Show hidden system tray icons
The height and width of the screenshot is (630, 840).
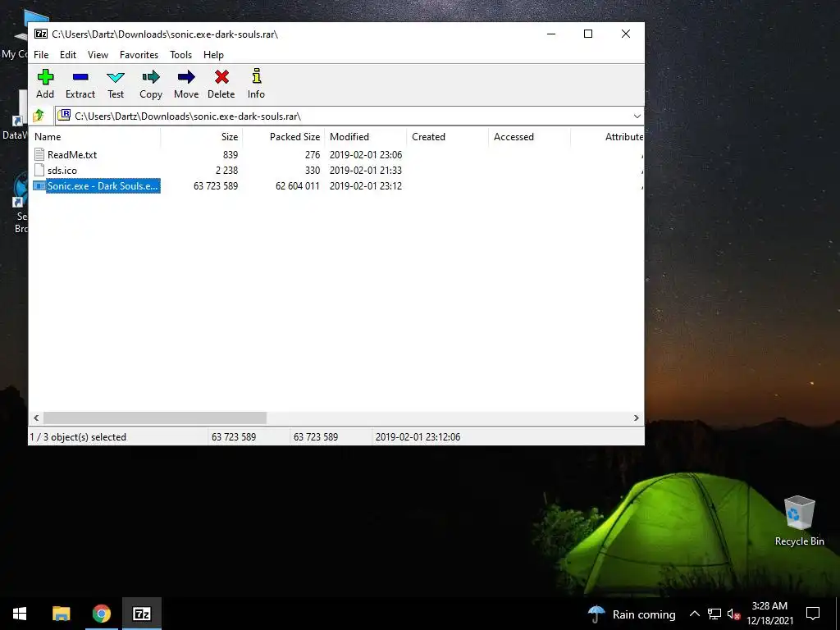click(x=694, y=614)
